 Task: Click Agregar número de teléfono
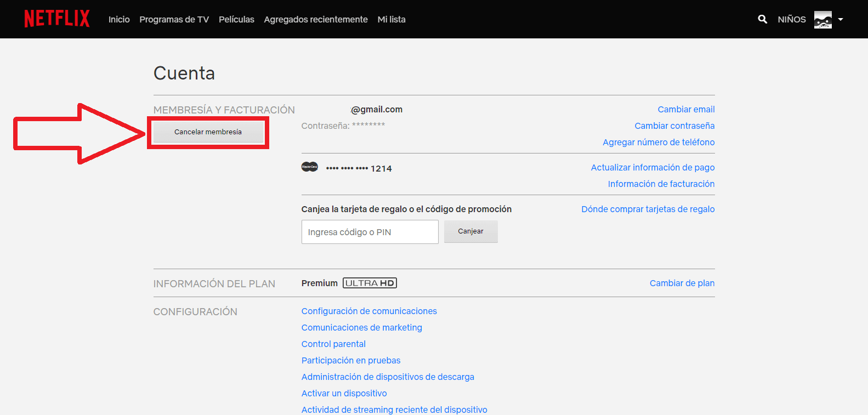tap(659, 142)
